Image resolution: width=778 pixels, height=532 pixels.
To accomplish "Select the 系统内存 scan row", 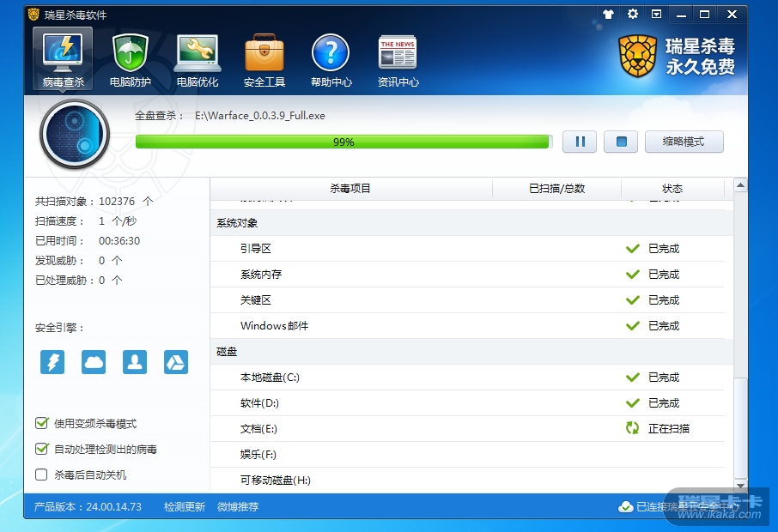I will click(467, 275).
